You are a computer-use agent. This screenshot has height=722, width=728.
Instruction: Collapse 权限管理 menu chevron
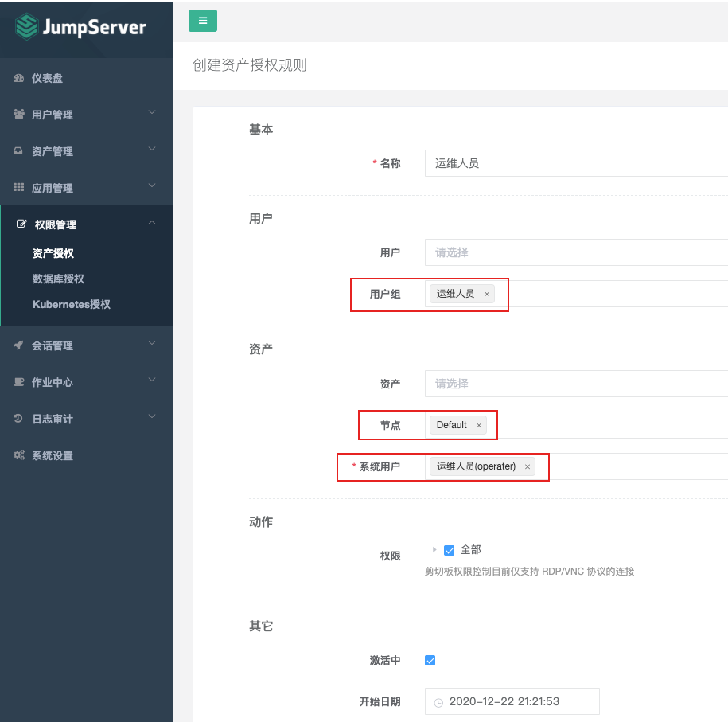click(152, 223)
